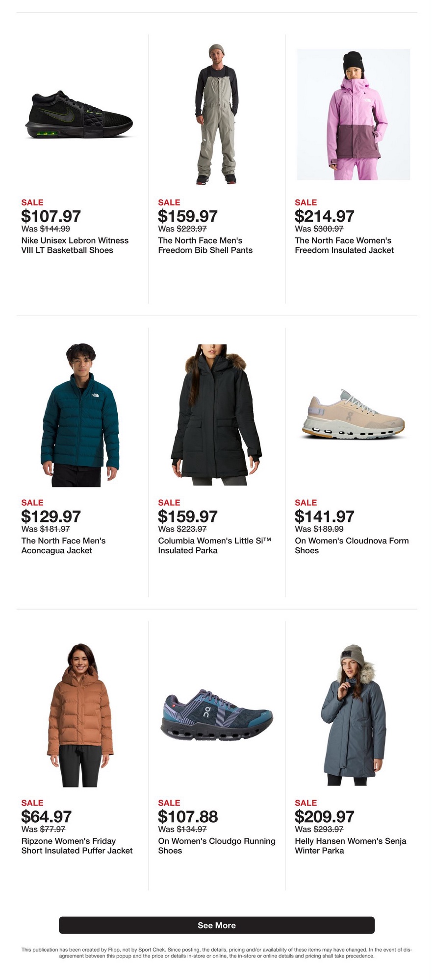Click the $214.97 sale price
The width and height of the screenshot is (434, 980).
pos(325,216)
